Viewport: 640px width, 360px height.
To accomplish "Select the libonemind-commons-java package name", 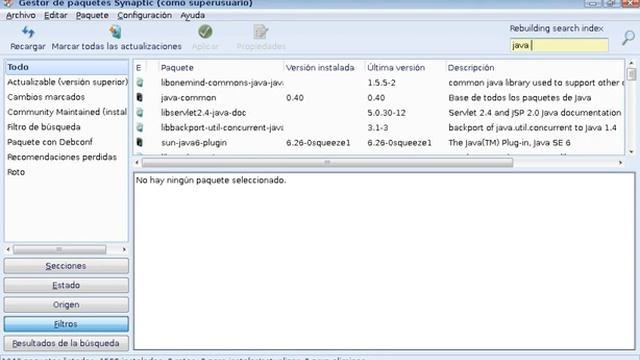I will coord(222,83).
